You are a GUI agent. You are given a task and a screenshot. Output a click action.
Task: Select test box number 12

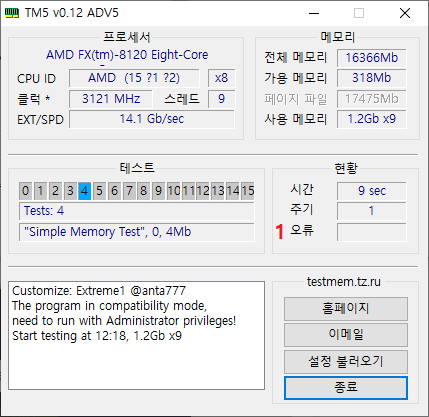coord(203,191)
